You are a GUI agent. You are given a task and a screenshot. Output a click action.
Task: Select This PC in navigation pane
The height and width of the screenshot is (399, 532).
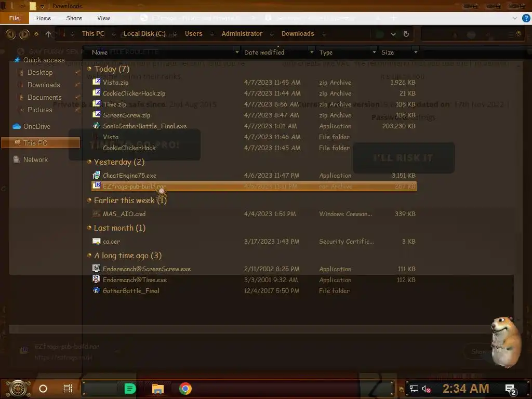coord(41,143)
